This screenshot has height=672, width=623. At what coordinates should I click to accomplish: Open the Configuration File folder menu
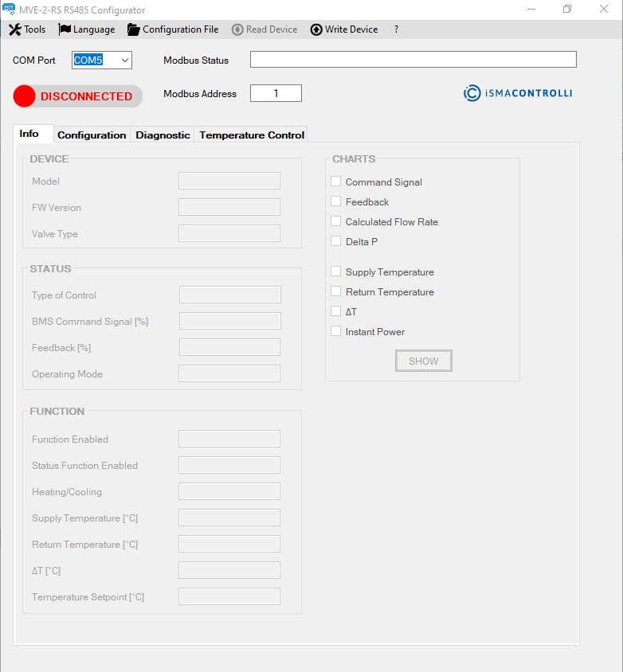[x=173, y=29]
